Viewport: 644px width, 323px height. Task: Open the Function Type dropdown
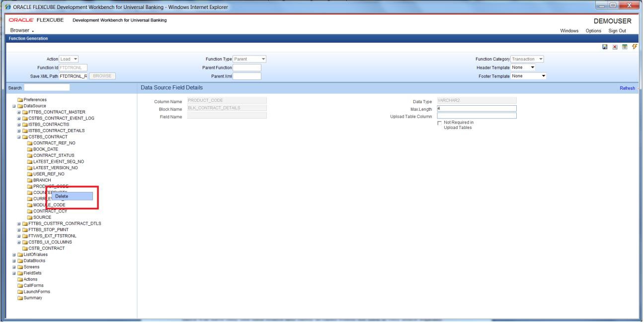(250, 59)
